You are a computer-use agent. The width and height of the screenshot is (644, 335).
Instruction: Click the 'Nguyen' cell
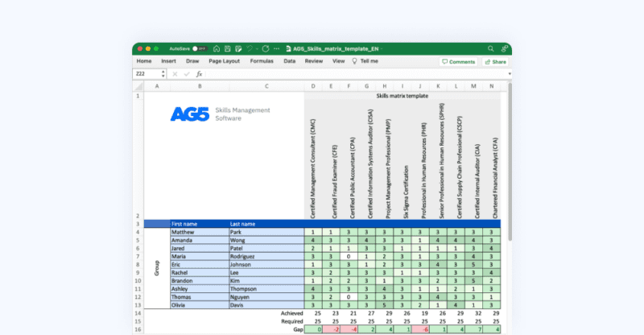266,297
